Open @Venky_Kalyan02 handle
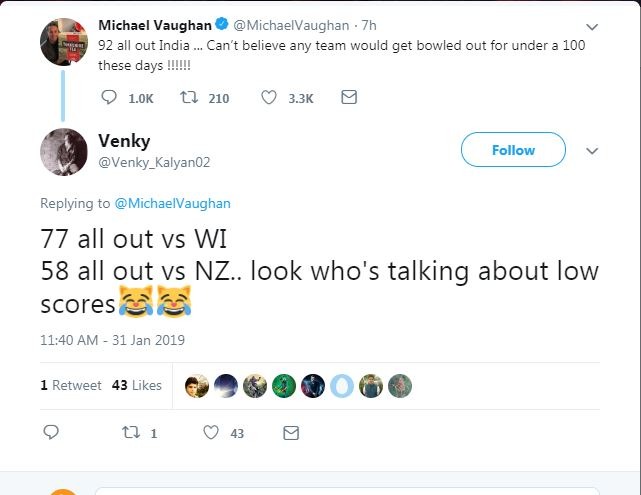Screen dimensions: 641x495 point(154,162)
